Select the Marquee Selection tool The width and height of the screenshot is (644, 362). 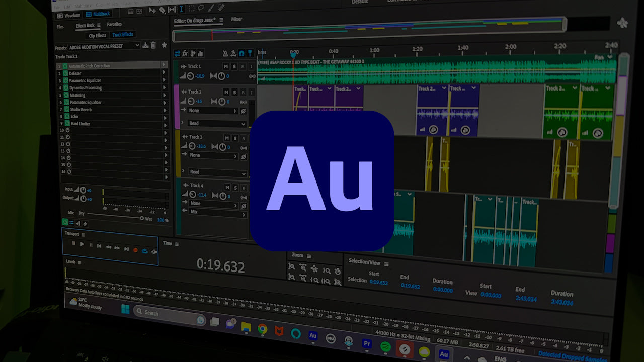(191, 8)
